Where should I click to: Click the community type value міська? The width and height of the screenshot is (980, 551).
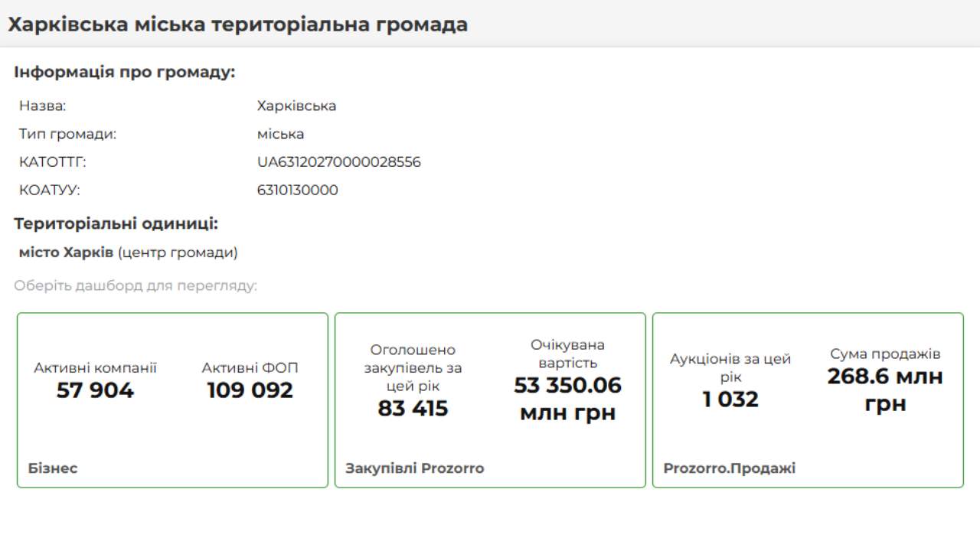(x=280, y=134)
